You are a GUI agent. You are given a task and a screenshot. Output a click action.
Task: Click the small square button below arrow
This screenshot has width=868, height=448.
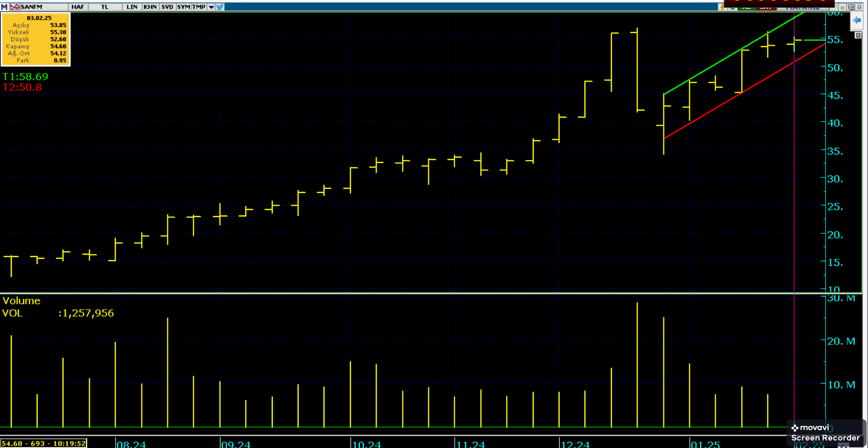click(x=858, y=35)
